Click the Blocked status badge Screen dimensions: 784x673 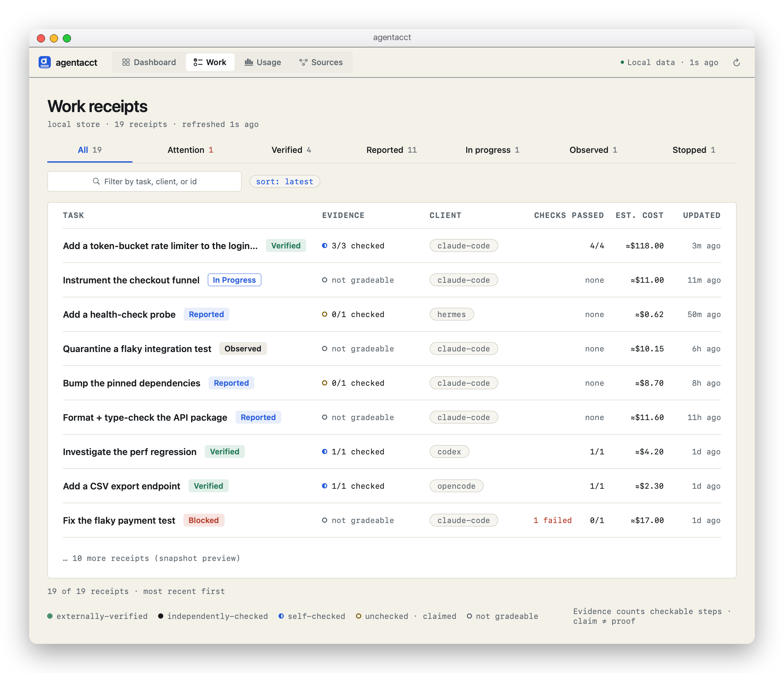(203, 520)
